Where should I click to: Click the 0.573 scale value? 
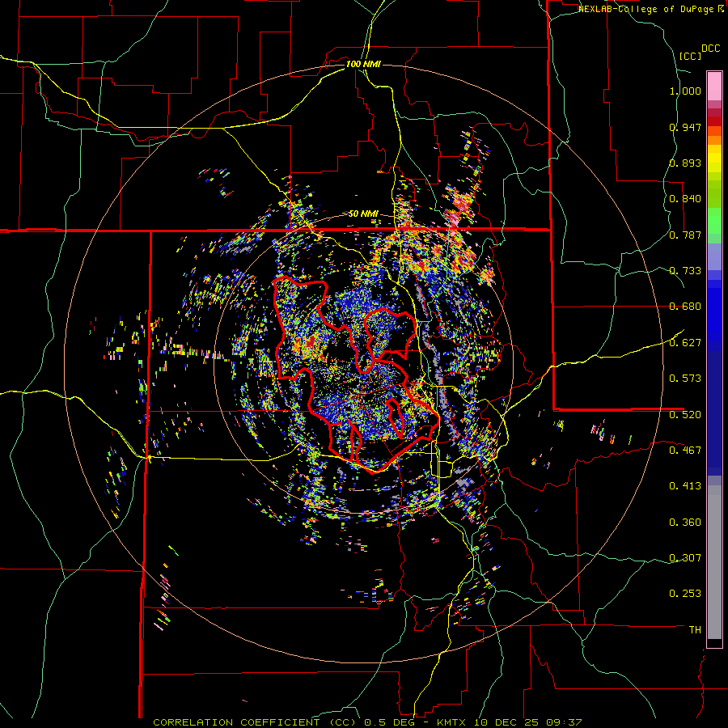click(685, 379)
